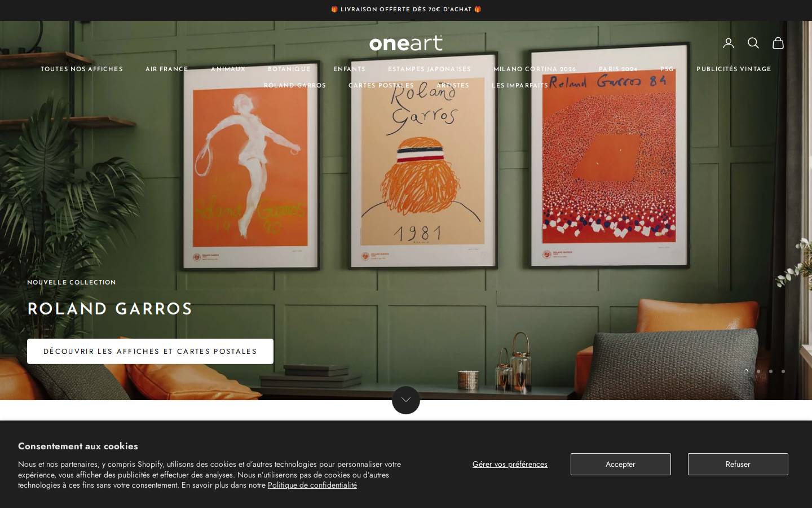The height and width of the screenshot is (508, 812).
Task: Go to Les imparfaits section
Action: coord(520,86)
